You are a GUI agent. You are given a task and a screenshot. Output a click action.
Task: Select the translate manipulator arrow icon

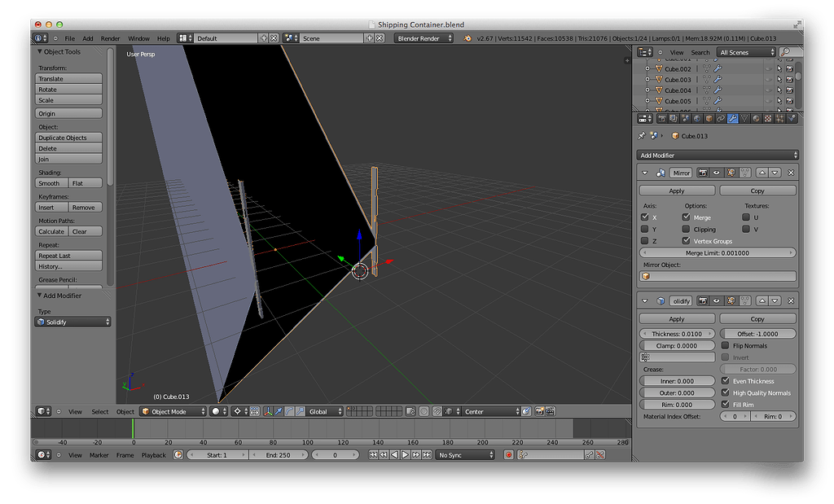[279, 411]
